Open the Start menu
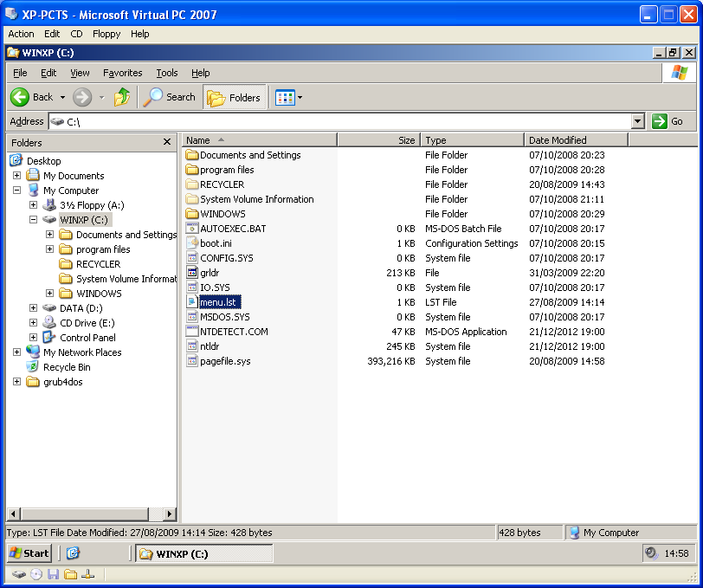This screenshot has width=703, height=588. (29, 553)
